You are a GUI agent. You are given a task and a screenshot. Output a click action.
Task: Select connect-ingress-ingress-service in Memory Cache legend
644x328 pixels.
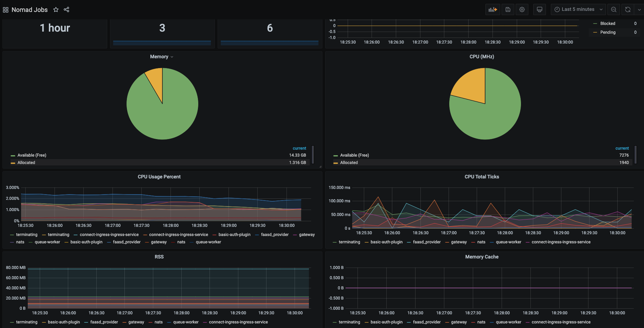click(x=561, y=322)
